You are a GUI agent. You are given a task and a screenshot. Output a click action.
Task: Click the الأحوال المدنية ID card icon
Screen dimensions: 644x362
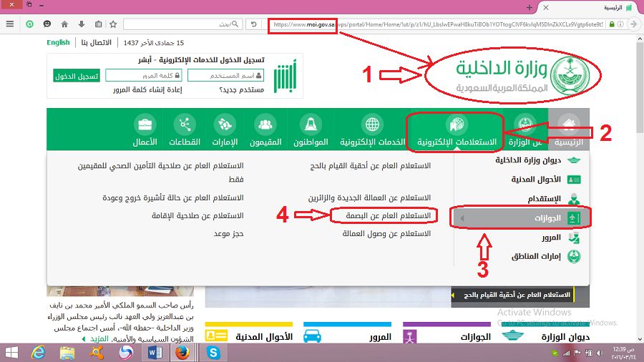pos(574,180)
